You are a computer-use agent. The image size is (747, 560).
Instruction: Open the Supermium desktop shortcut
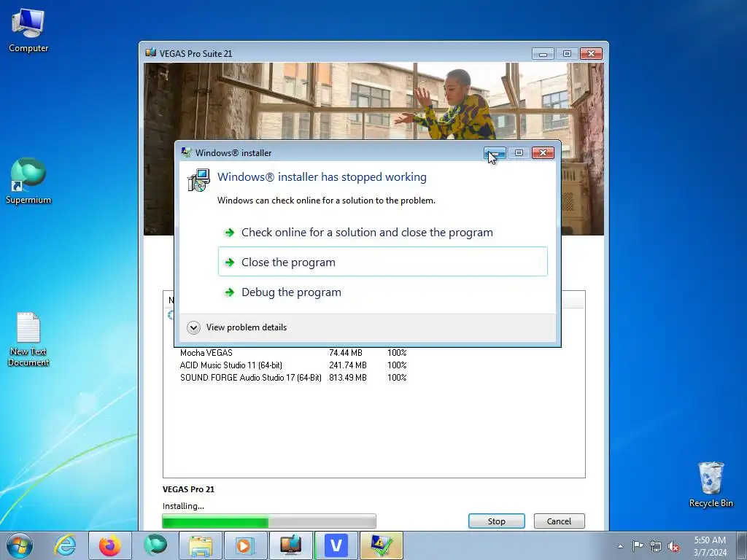click(28, 181)
